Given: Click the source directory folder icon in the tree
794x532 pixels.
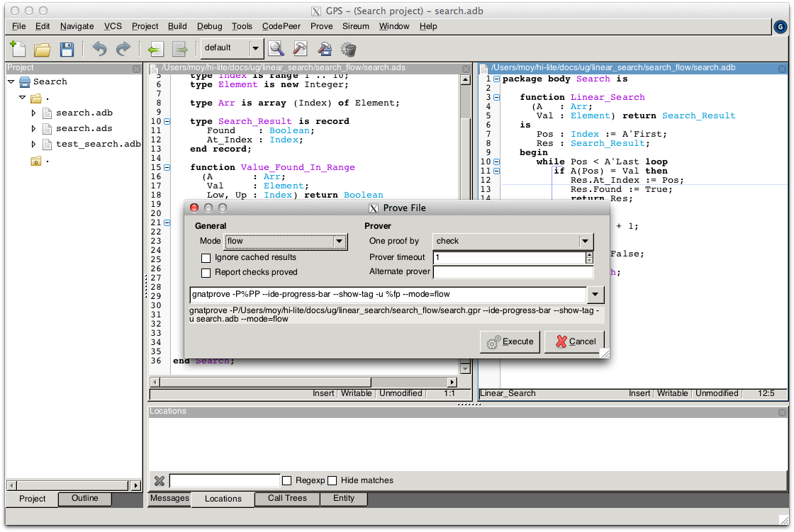Looking at the screenshot, I should pos(36,98).
